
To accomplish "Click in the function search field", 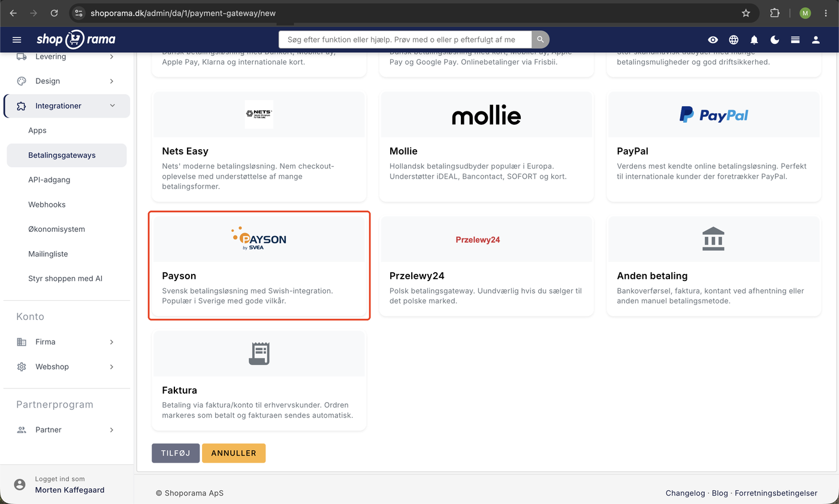I will tap(405, 40).
